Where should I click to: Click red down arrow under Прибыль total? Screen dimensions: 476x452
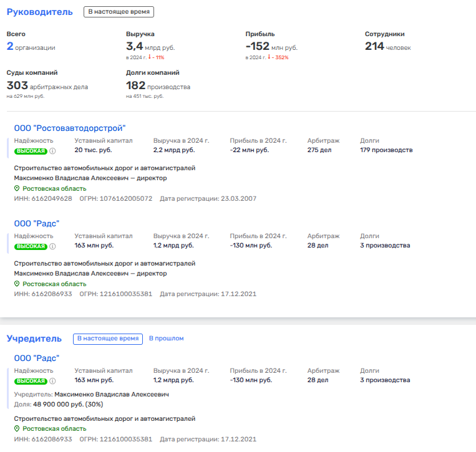click(270, 57)
